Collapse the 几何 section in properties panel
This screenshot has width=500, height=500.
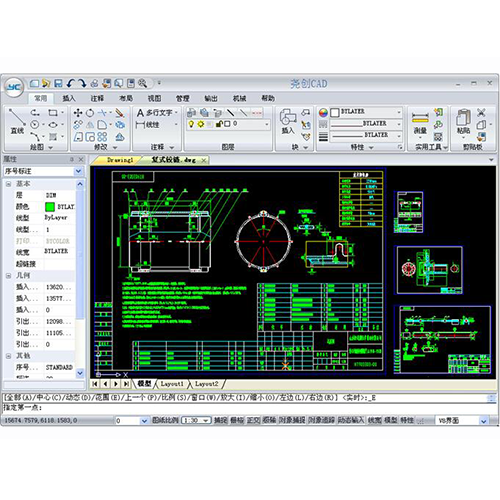(x=9, y=276)
